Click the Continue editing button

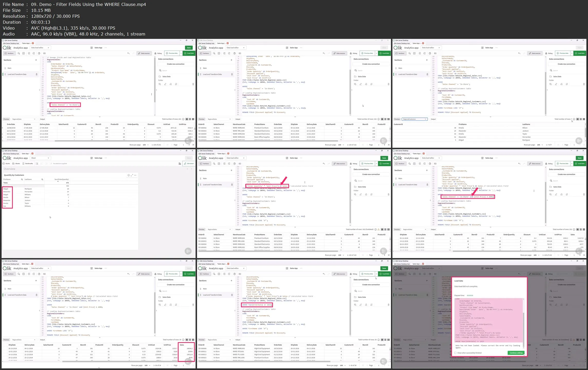[516, 353]
